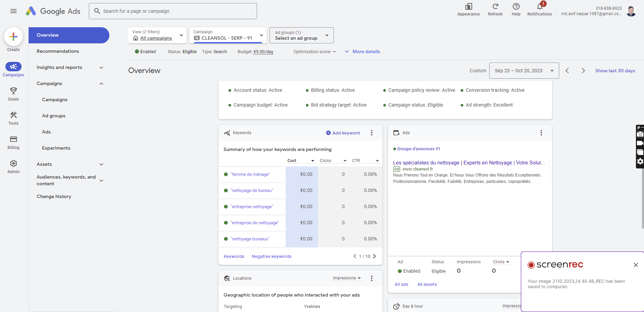Viewport: 644px width, 312px height.
Task: Open Ads card three-dot menu
Action: 541,133
